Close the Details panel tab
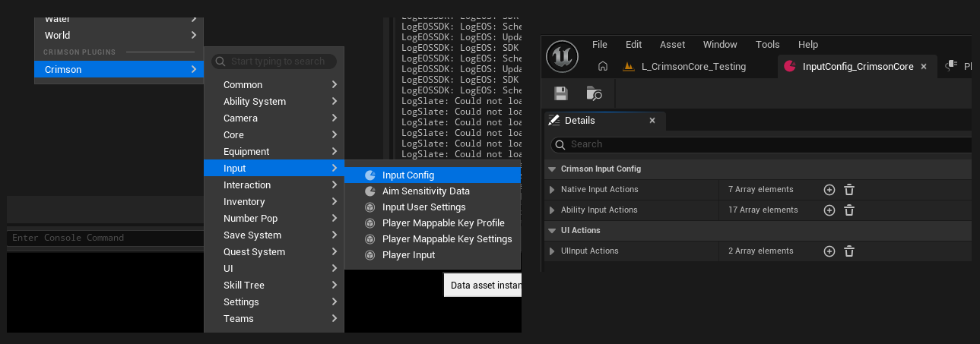This screenshot has width=980, height=344. coord(652,121)
